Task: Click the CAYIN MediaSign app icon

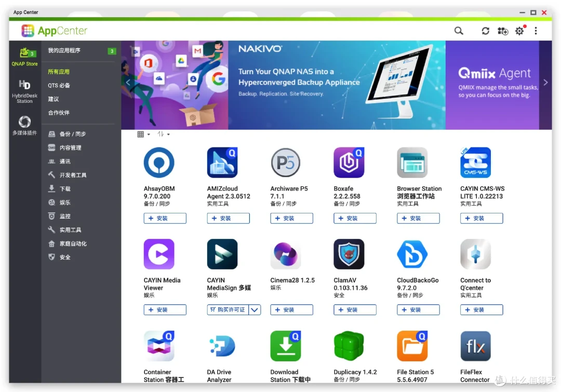Action: coord(222,254)
